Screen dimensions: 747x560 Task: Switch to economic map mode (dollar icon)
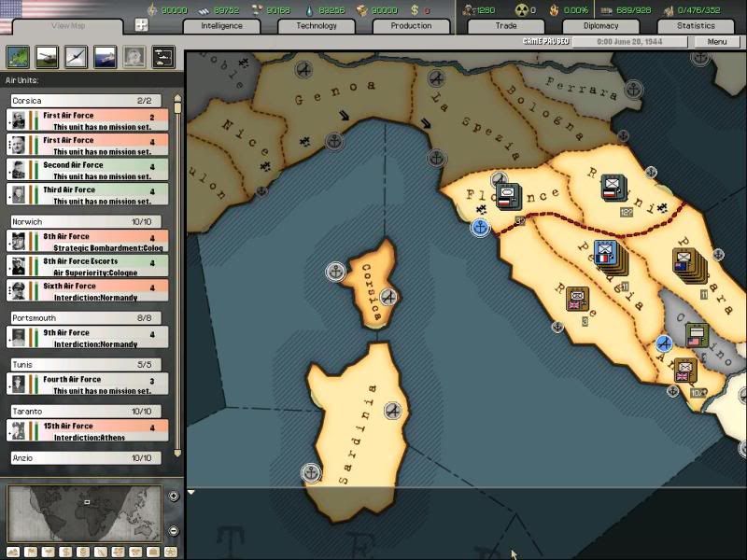point(66,552)
